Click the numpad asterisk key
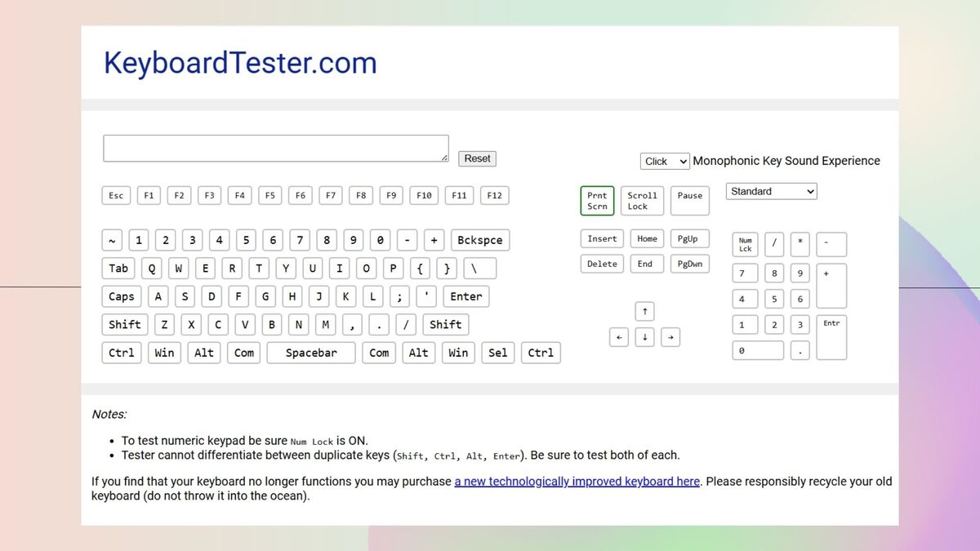 pos(800,245)
